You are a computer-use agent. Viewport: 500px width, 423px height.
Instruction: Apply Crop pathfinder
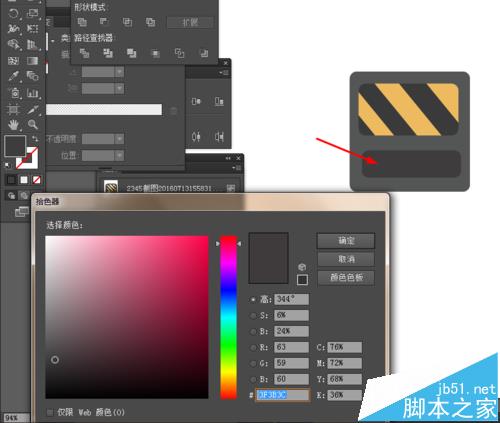[x=155, y=53]
